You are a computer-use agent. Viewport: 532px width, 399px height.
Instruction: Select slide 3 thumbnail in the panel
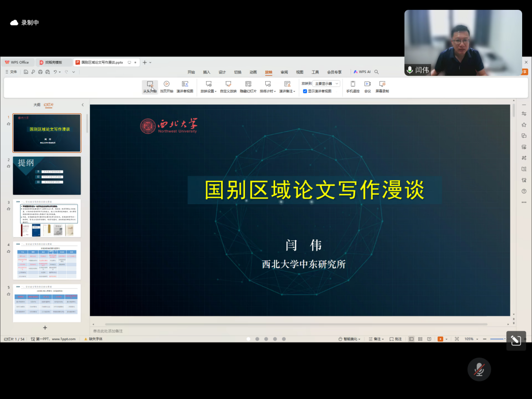[x=47, y=218]
